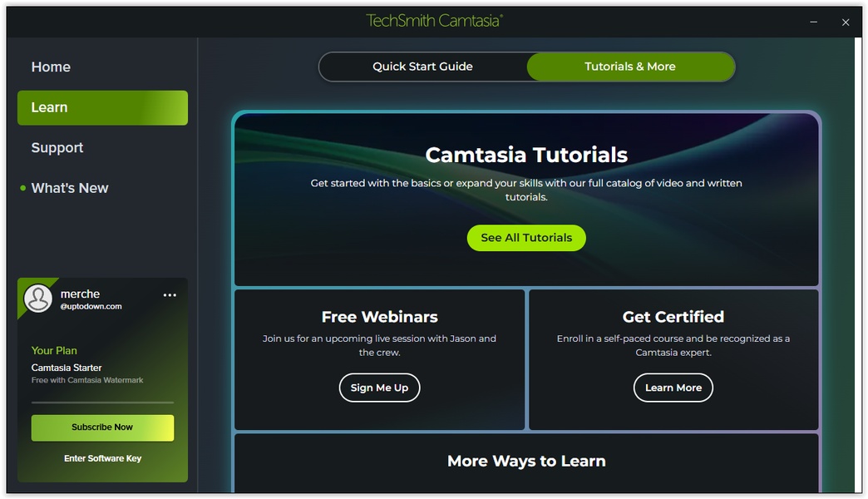Open the three-dot account options menu
The width and height of the screenshot is (868, 499).
pos(170,295)
